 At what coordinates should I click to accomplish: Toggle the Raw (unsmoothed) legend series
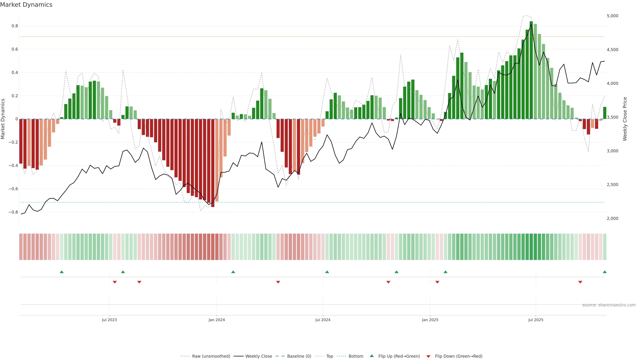pyautogui.click(x=211, y=356)
